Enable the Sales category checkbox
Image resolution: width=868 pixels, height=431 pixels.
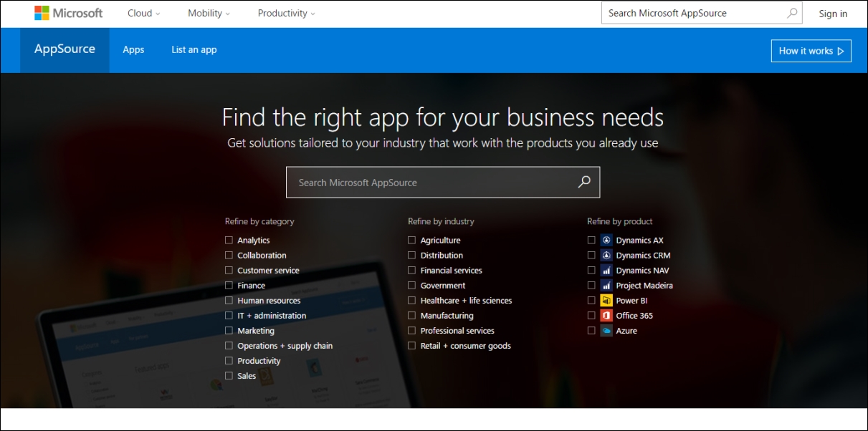pyautogui.click(x=229, y=376)
